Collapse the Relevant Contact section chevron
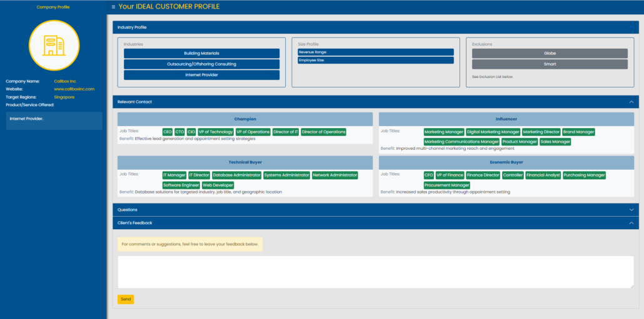Image resolution: width=644 pixels, height=319 pixels. tap(631, 102)
